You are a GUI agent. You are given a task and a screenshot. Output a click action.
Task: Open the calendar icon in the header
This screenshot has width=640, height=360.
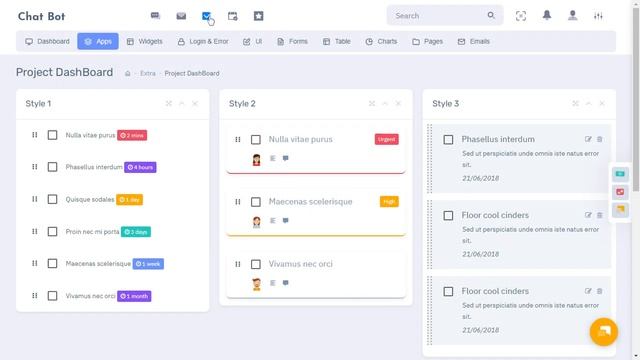tap(233, 16)
